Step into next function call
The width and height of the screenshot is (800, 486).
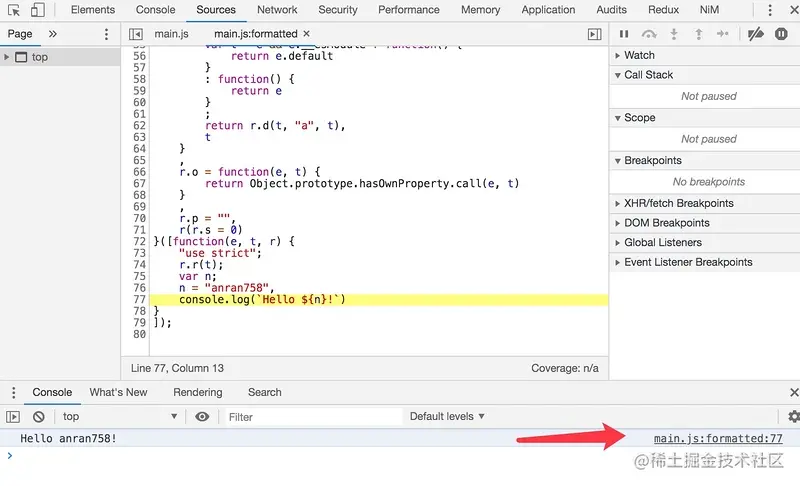pos(674,34)
